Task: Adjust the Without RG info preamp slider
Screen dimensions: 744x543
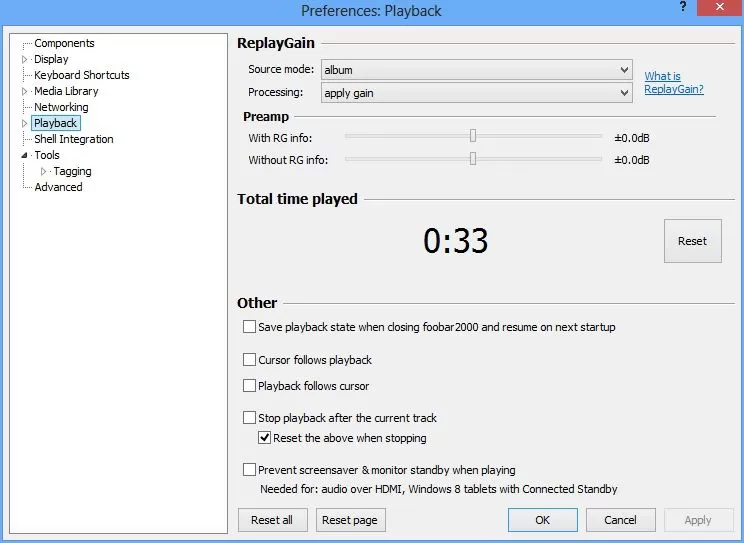Action: 473,159
